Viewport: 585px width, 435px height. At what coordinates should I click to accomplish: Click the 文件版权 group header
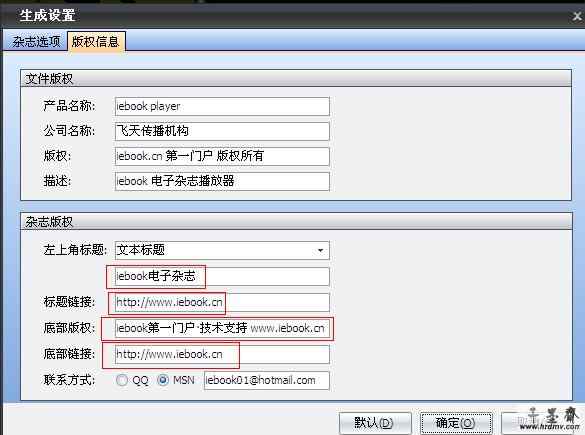click(296, 79)
